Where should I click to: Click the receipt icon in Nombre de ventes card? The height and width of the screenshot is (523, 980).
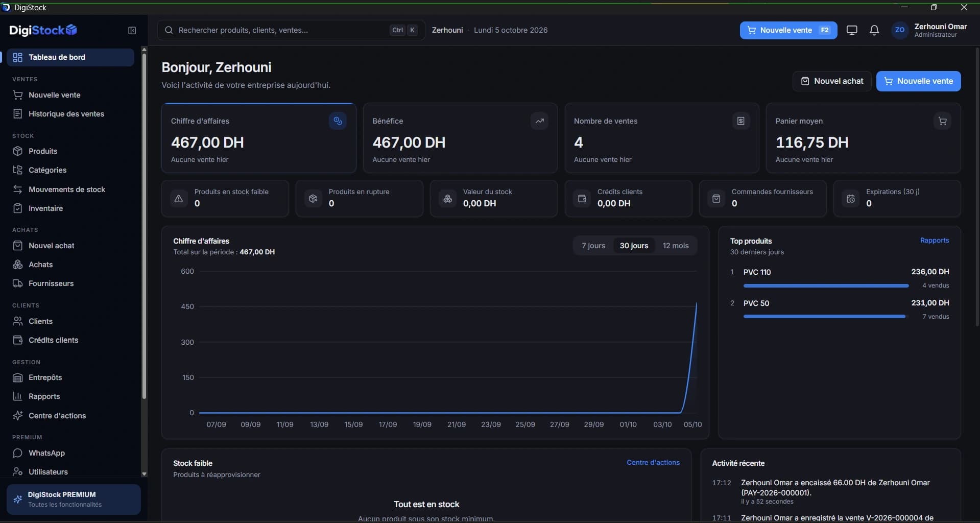click(740, 121)
